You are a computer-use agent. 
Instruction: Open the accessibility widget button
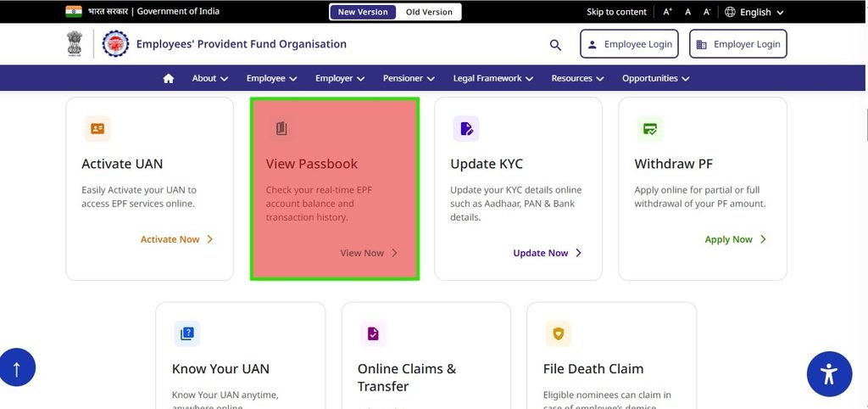[829, 374]
